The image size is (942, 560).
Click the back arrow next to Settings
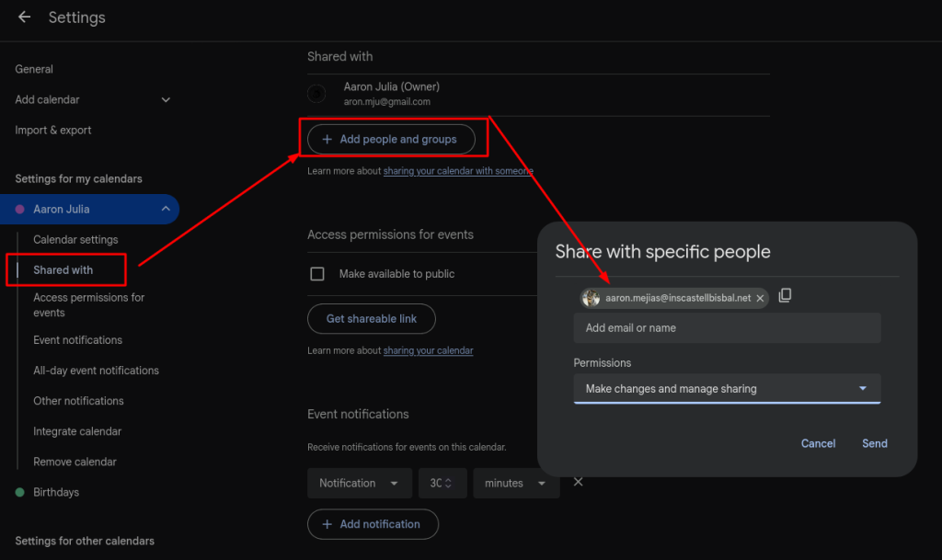point(25,17)
